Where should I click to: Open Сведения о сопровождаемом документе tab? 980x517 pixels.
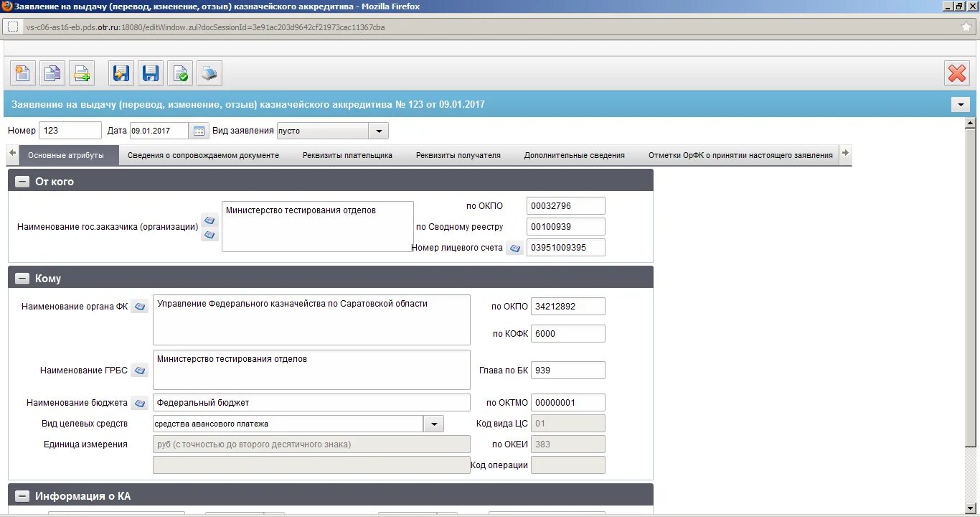[203, 155]
